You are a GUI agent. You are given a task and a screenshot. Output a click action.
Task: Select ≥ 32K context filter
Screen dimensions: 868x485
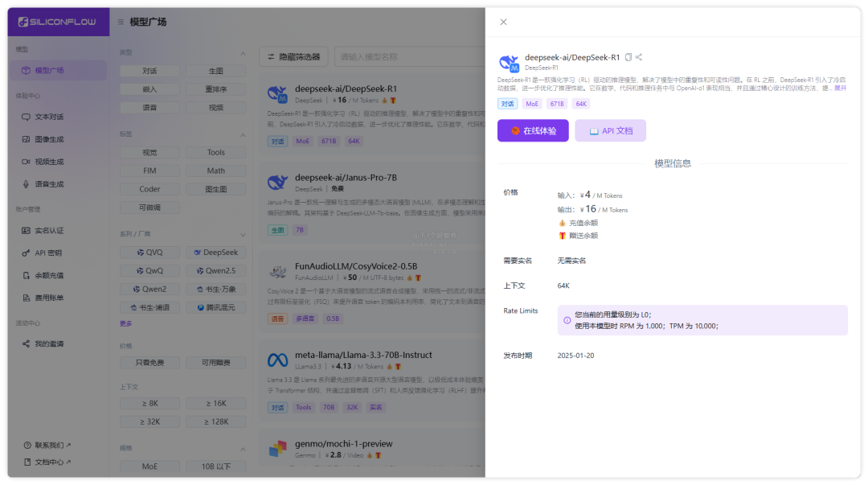pyautogui.click(x=149, y=421)
